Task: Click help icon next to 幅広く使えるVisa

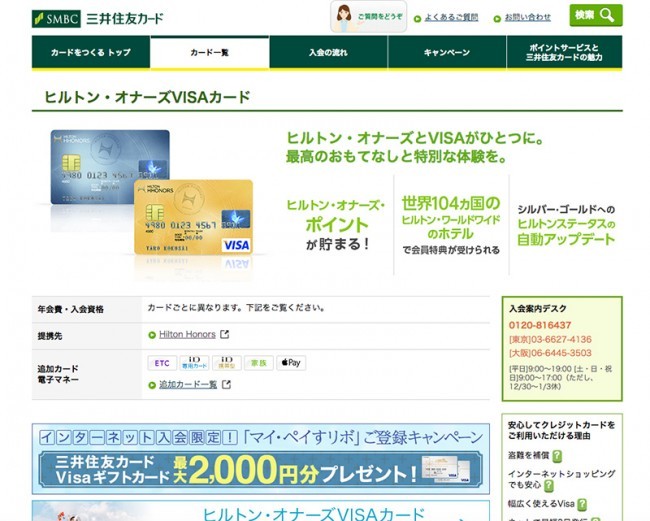Action: point(582,504)
